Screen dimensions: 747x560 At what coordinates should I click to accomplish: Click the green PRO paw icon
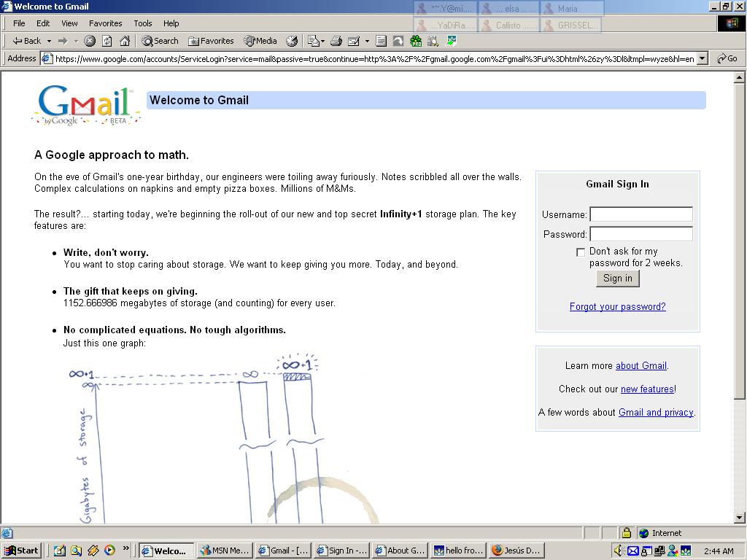click(x=416, y=41)
